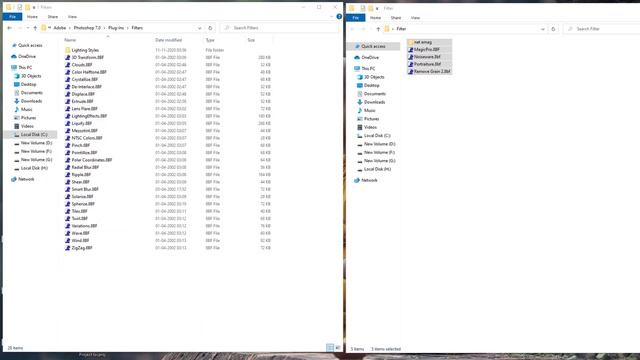640x360 pixels.
Task: Open recent locations dropdown in Filters window
Action: [x=27, y=28]
